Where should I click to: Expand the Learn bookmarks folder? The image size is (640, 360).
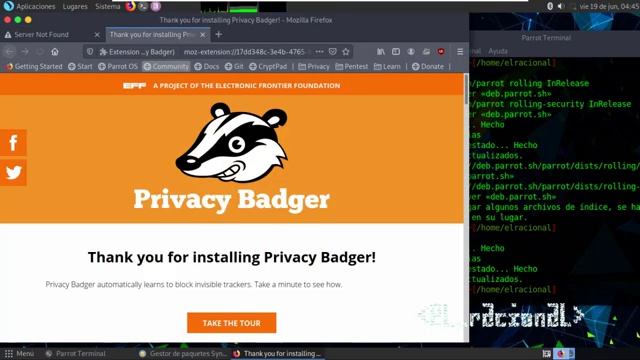click(x=387, y=67)
